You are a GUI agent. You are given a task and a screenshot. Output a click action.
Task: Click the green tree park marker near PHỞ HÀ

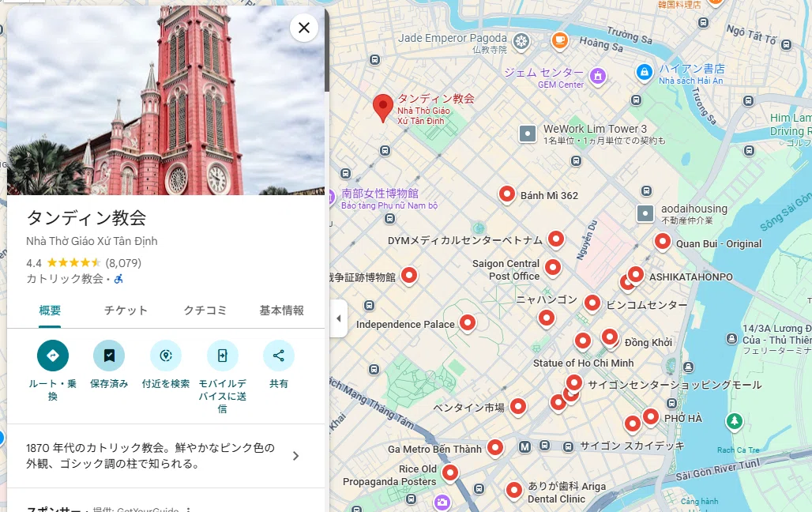[x=734, y=421]
